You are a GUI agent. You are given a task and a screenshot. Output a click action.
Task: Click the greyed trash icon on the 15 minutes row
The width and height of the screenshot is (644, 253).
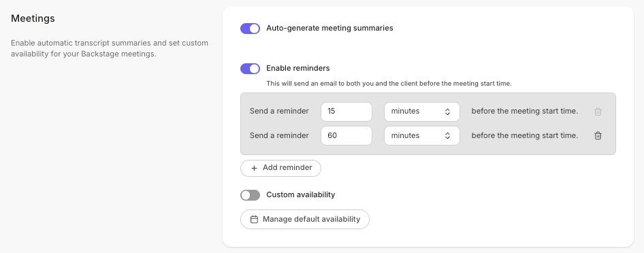coord(598,112)
